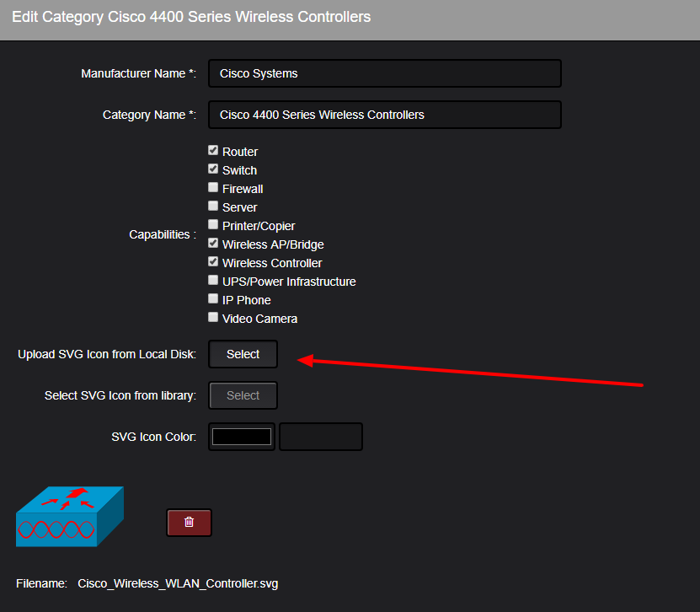The width and height of the screenshot is (700, 612).
Task: Click the Category Name label
Action: click(x=149, y=115)
